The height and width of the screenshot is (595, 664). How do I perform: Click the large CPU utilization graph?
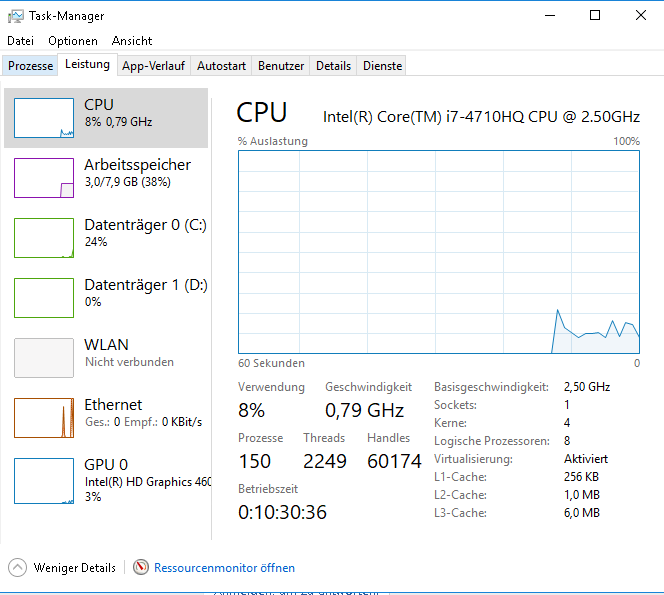click(439, 252)
